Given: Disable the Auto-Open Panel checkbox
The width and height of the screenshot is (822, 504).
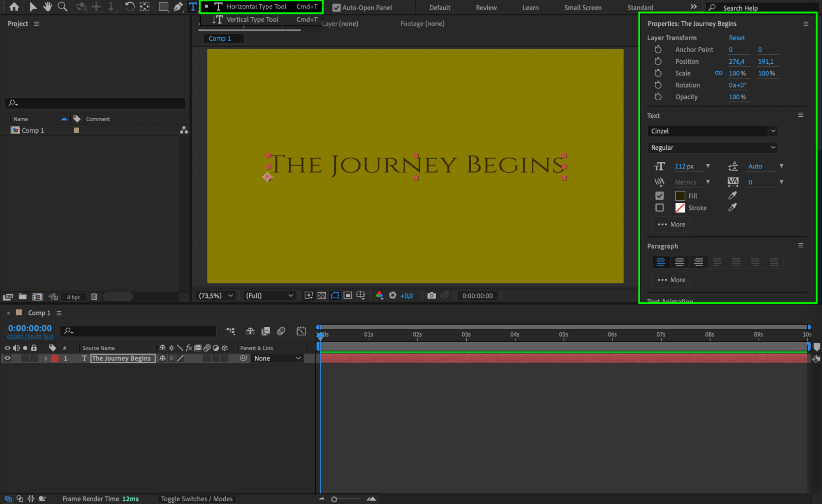Looking at the screenshot, I should click(x=336, y=7).
